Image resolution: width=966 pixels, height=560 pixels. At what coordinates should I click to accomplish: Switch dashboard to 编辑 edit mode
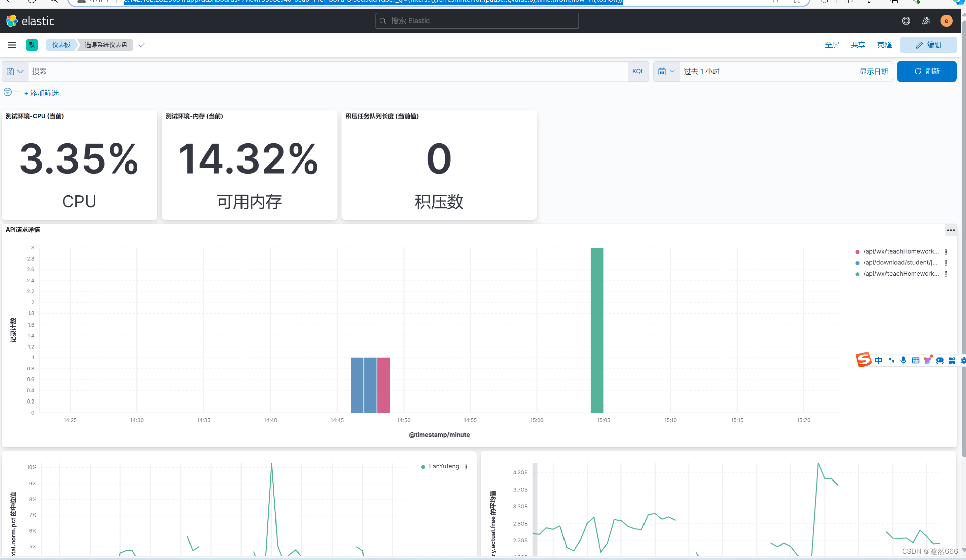[928, 45]
